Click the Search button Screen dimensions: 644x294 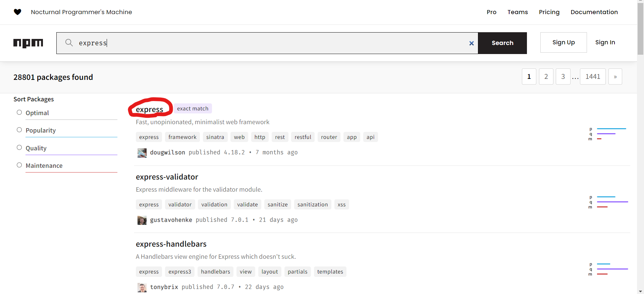click(x=502, y=43)
